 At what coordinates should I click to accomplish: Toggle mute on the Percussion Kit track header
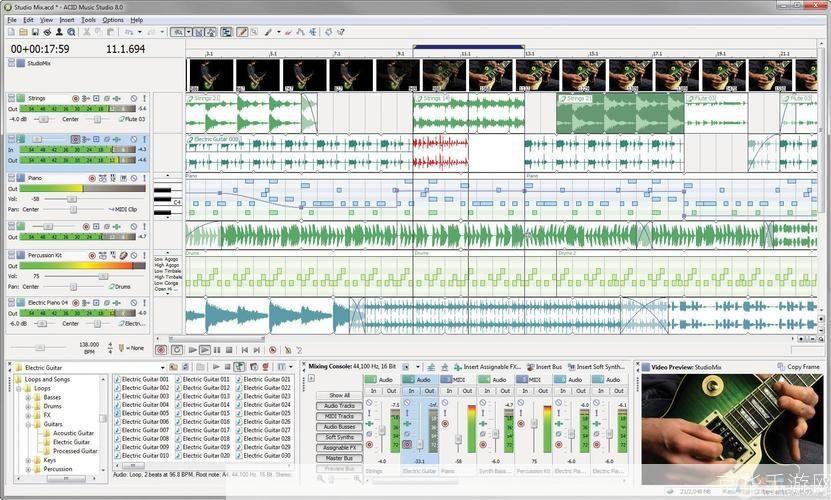(134, 256)
